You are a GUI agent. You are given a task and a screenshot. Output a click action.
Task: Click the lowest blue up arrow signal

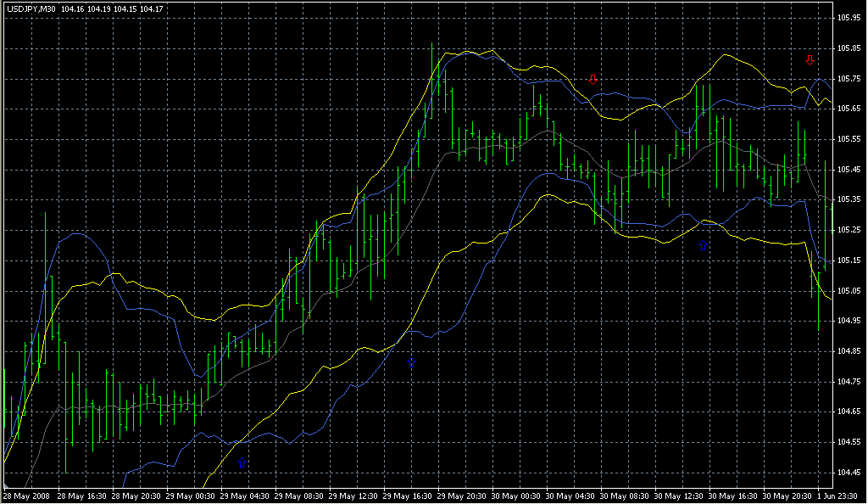242,463
